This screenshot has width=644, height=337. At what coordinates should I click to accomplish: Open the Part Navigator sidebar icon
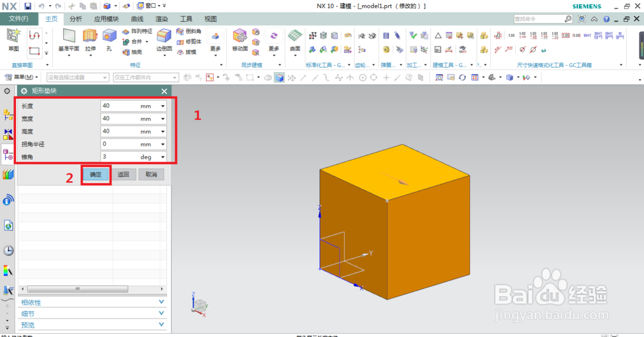(x=8, y=155)
